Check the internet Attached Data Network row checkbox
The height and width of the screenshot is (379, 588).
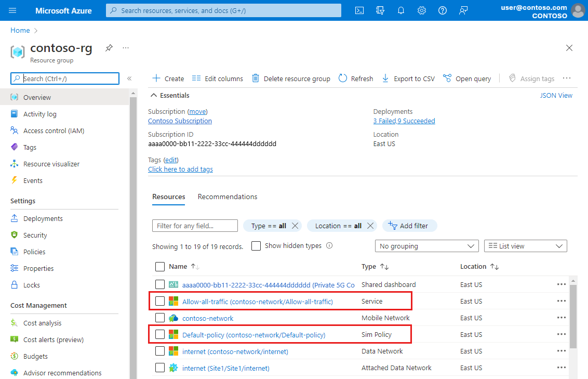pos(160,368)
